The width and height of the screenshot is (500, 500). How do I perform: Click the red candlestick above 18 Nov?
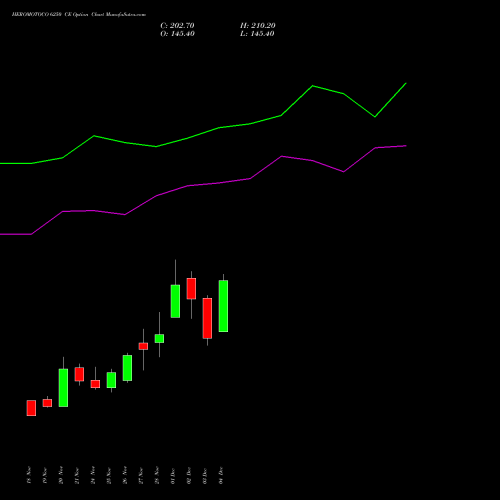[x=31, y=408]
